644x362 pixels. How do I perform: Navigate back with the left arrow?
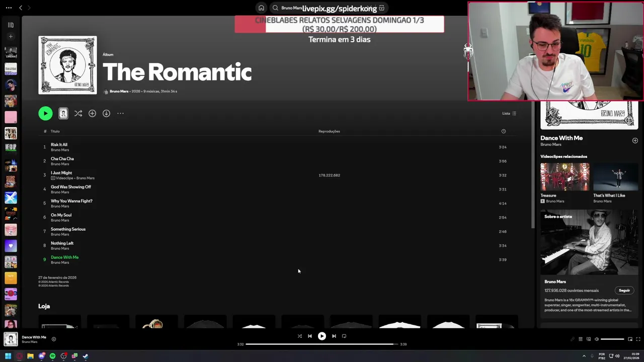21,8
